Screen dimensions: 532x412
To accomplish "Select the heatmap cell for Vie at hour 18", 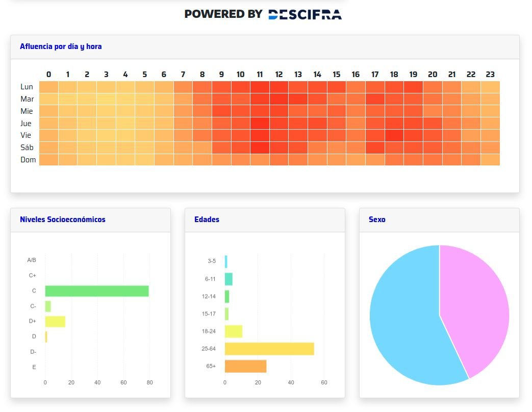I will (x=394, y=135).
